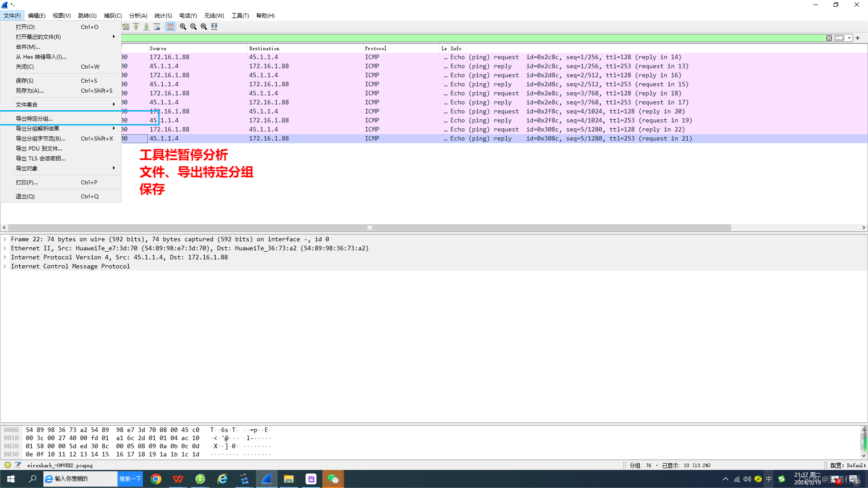Open the View (视图) menu

61,15
